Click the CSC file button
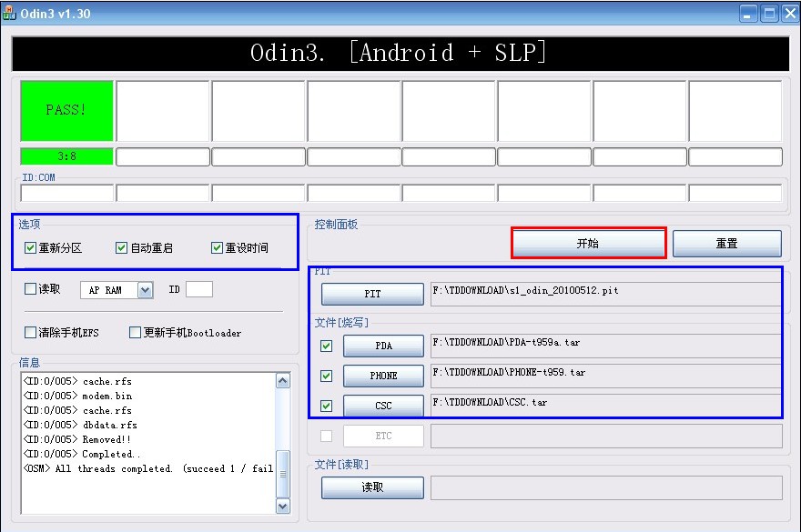 [x=383, y=406]
